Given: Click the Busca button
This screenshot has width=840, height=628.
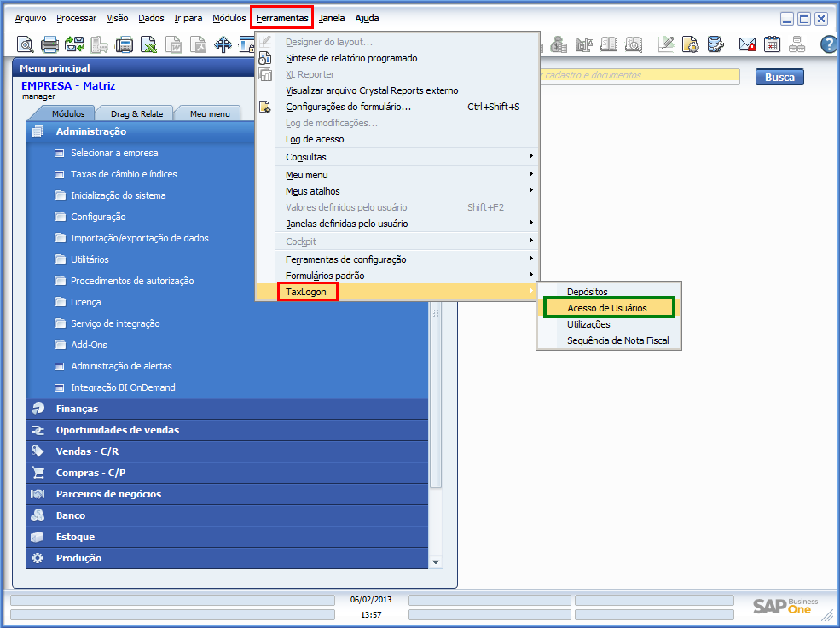Looking at the screenshot, I should 779,77.
